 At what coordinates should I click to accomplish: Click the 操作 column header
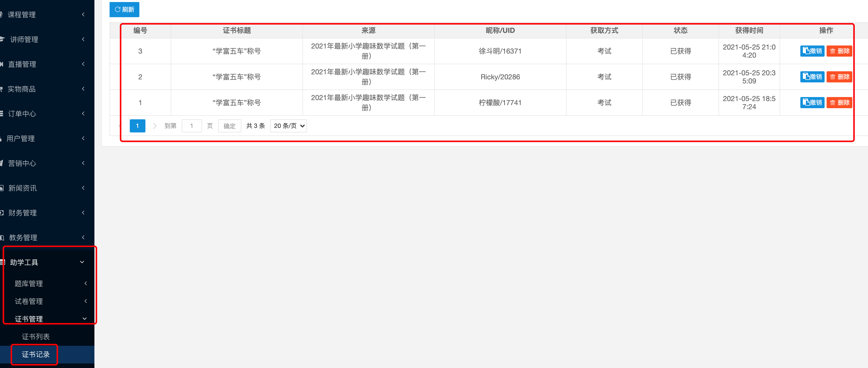(826, 30)
